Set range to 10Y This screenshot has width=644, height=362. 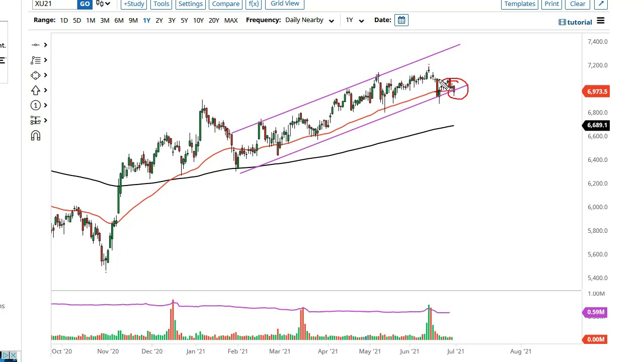point(198,20)
